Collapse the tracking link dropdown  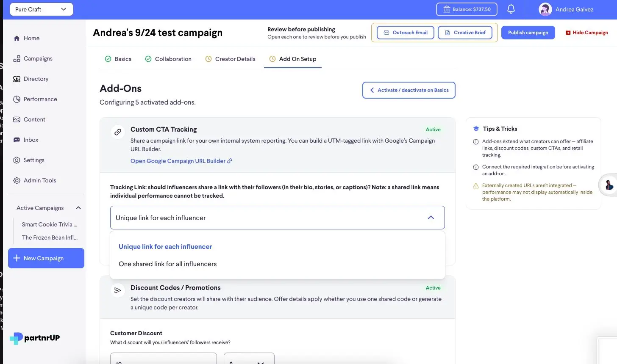[x=431, y=218]
